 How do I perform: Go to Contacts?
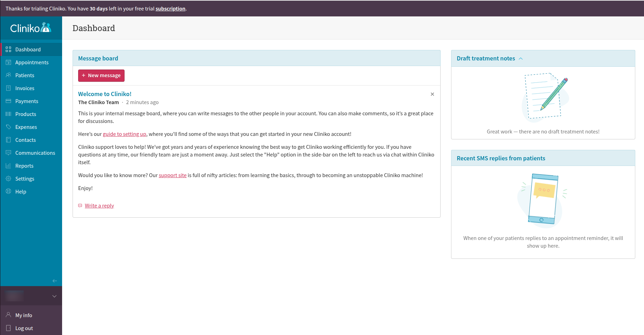click(31, 140)
